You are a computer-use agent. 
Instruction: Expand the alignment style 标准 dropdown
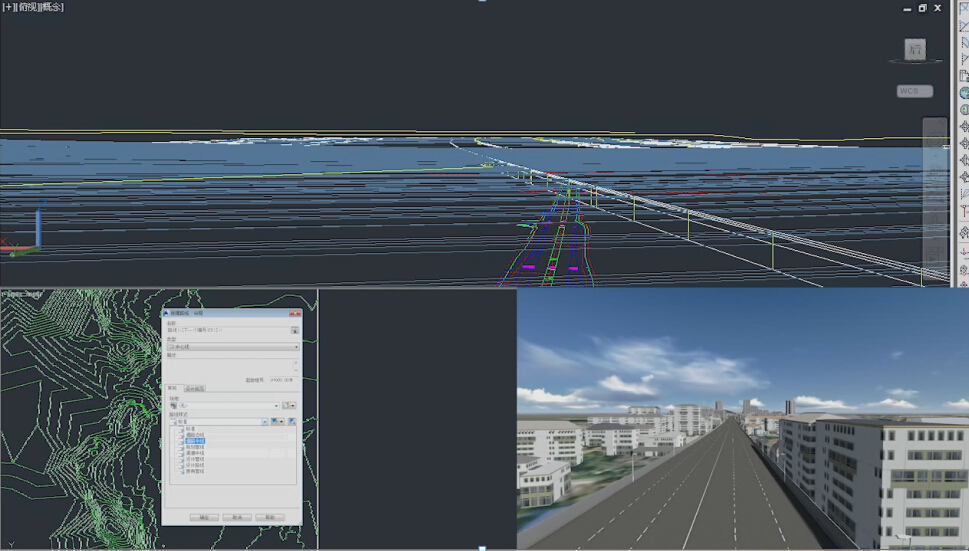(264, 422)
